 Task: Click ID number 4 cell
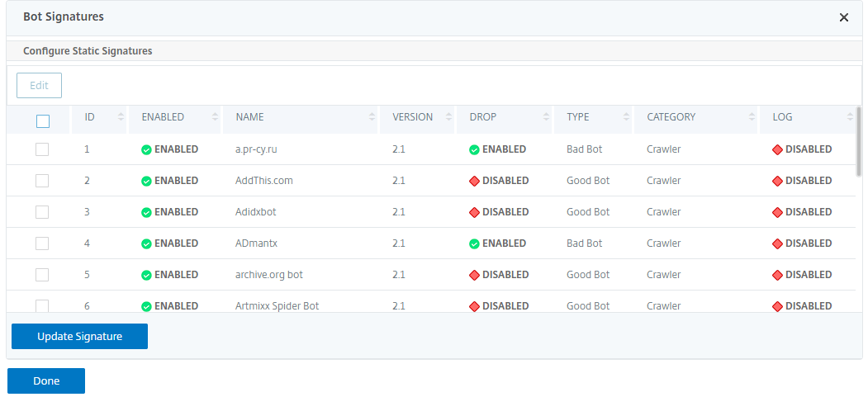click(x=87, y=243)
